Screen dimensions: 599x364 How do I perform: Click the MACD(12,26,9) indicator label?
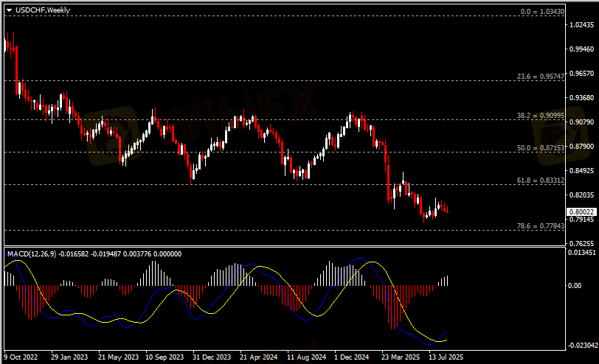(32, 253)
